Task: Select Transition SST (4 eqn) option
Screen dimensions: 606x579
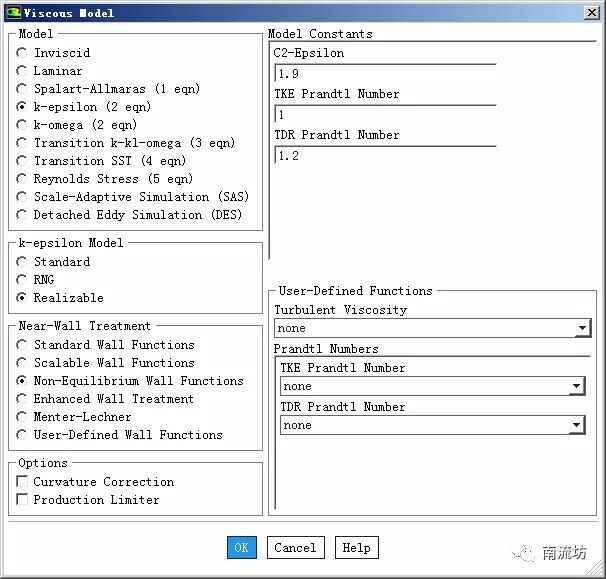Action: pyautogui.click(x=22, y=161)
